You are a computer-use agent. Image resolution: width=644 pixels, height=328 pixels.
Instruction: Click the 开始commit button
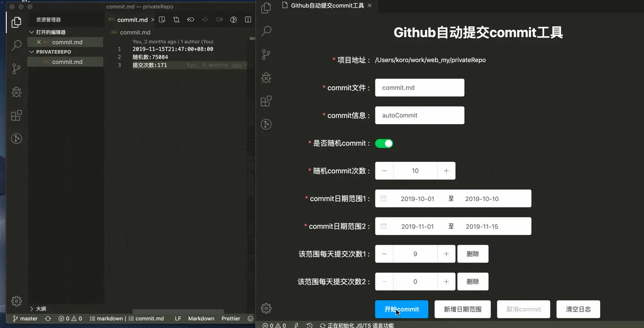point(401,309)
